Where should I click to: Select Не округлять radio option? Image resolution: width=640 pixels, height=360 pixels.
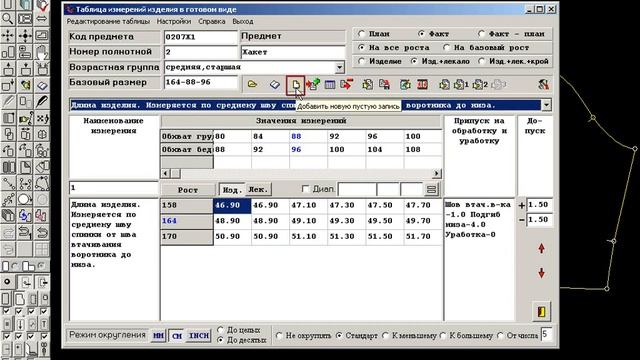tap(279, 336)
